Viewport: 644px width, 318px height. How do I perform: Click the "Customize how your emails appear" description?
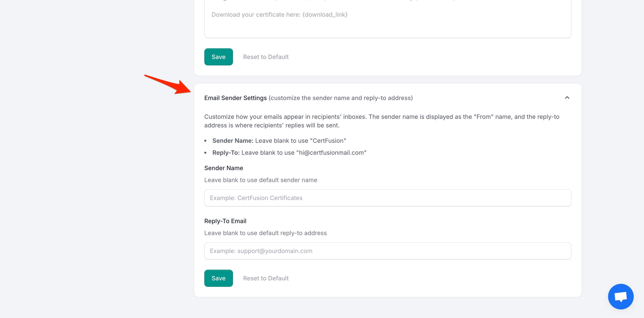pos(381,121)
